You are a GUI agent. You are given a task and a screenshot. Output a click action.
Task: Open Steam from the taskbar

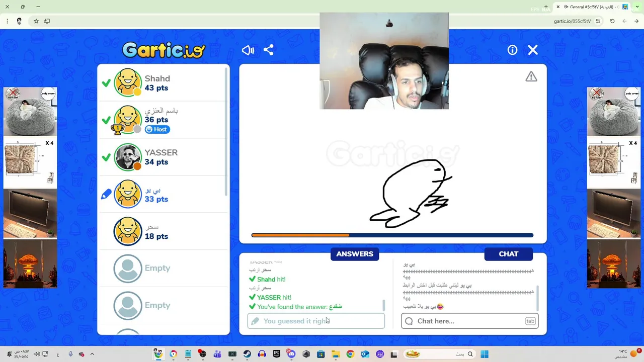(247, 354)
